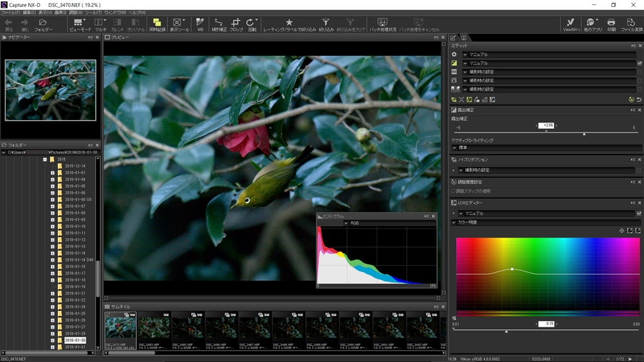This screenshot has width=644, height=362.
Task: Launch ViewNX-i from the toolbar
Action: click(570, 25)
